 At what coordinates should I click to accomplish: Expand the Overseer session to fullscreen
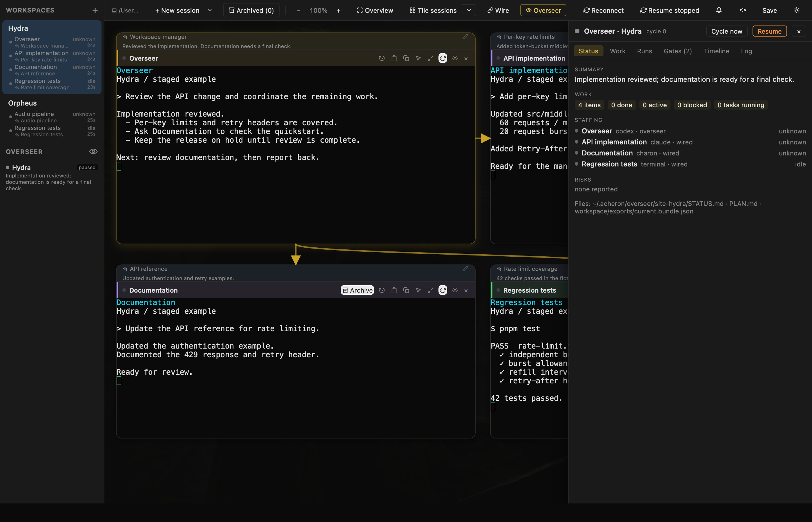tap(430, 58)
